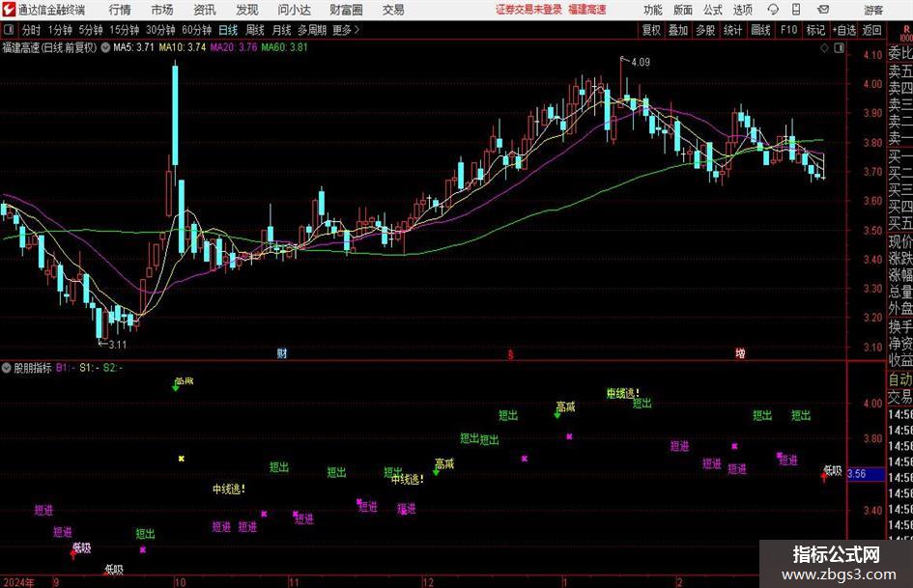
Task: Switch to the 5分钟 period tab
Action: [x=91, y=30]
